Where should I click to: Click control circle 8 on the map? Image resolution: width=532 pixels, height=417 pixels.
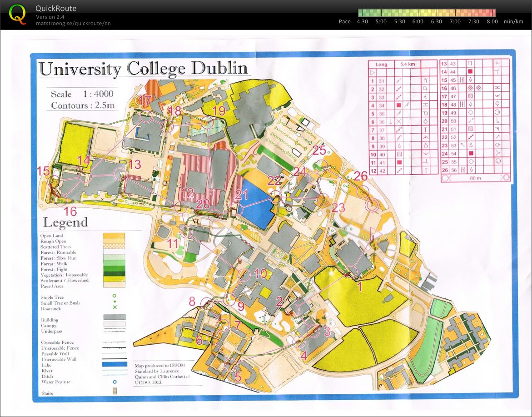207,303
